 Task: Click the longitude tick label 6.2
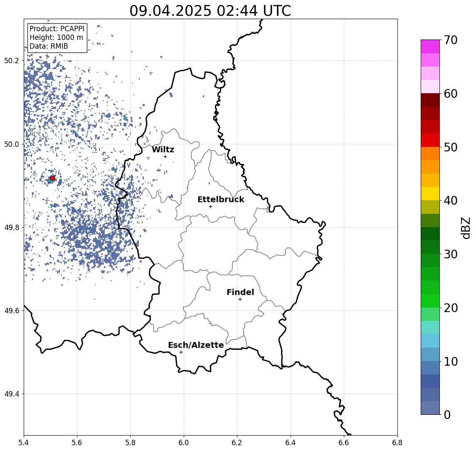(x=237, y=443)
